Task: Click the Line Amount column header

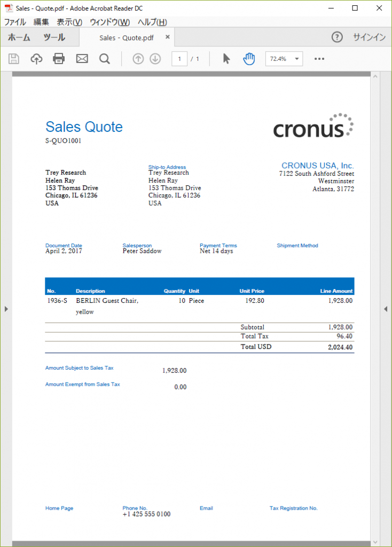Action: pos(336,291)
